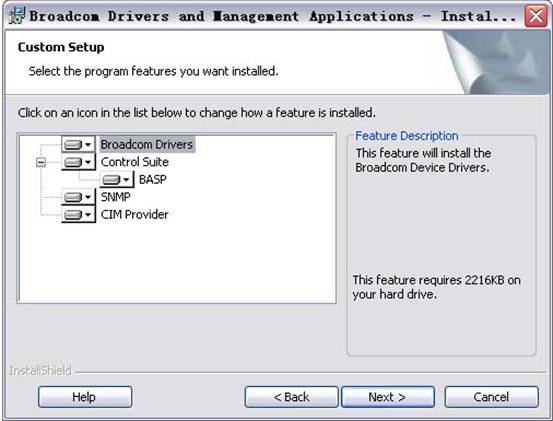Click the SNMP feature drive icon
Viewport: 553px width, 421px height.
pyautogui.click(x=73, y=197)
